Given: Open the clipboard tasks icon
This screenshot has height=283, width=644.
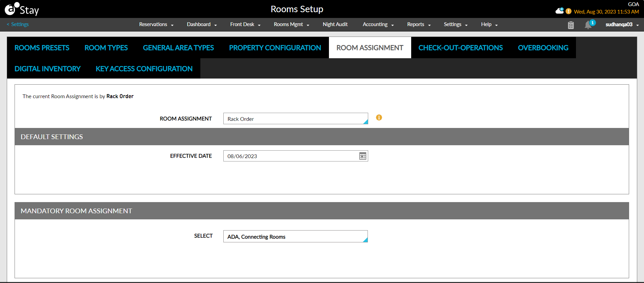Looking at the screenshot, I should (571, 25).
